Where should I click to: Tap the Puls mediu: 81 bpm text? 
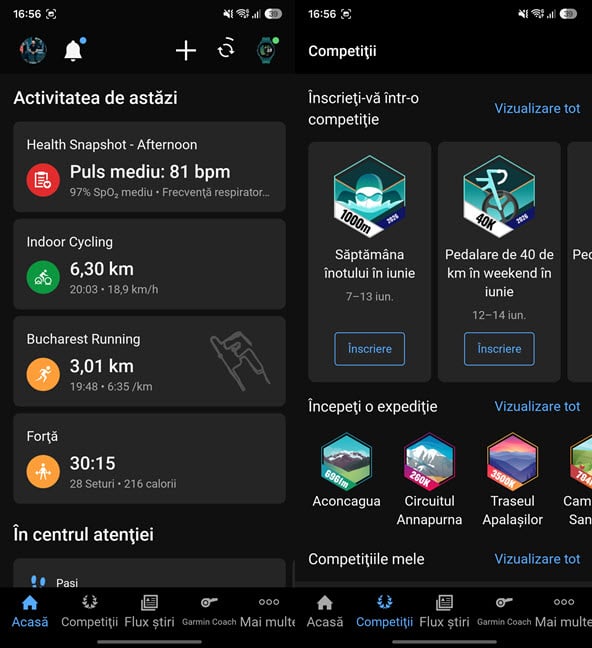(150, 172)
